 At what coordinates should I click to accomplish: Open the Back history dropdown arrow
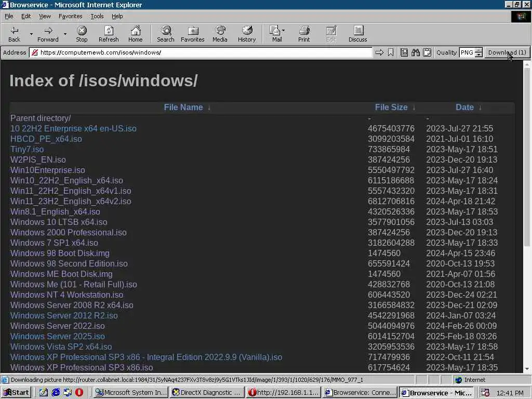coord(31,34)
